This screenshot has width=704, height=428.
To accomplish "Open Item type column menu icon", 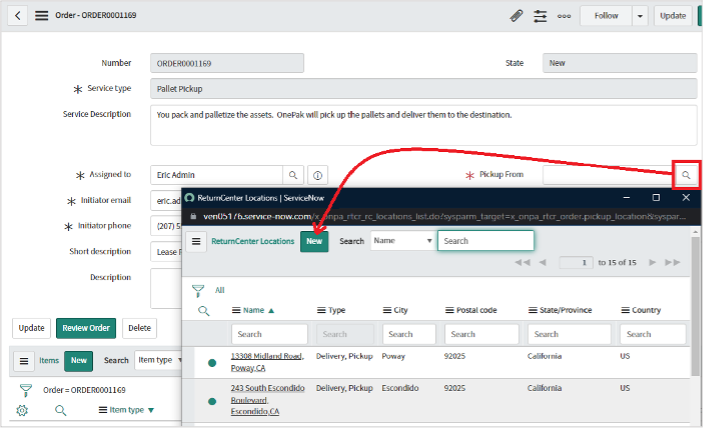I will [x=103, y=410].
